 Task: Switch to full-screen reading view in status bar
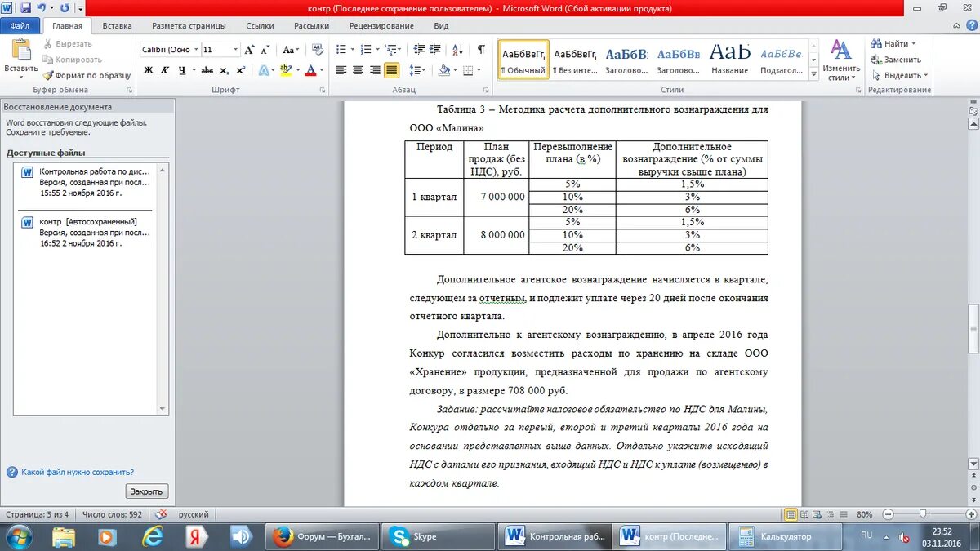pyautogui.click(x=804, y=514)
